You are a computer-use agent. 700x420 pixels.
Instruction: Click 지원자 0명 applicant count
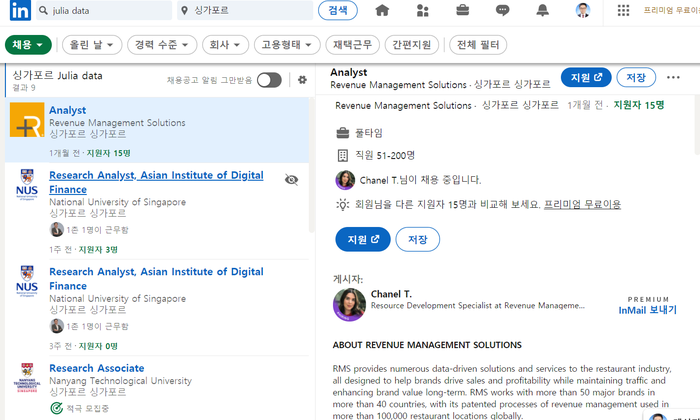click(x=98, y=346)
